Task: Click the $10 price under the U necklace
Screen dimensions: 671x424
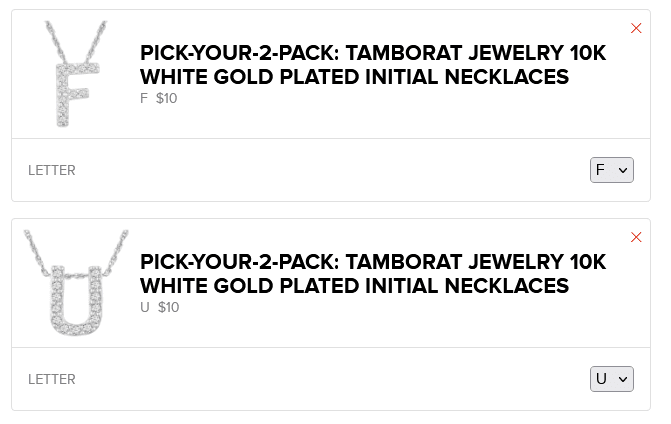Action: [168, 307]
